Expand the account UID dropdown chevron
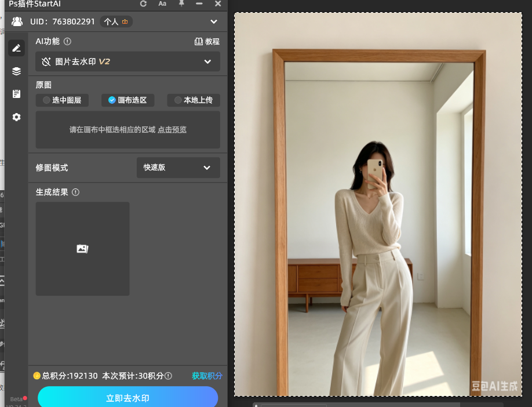The width and height of the screenshot is (532, 407). tap(214, 21)
